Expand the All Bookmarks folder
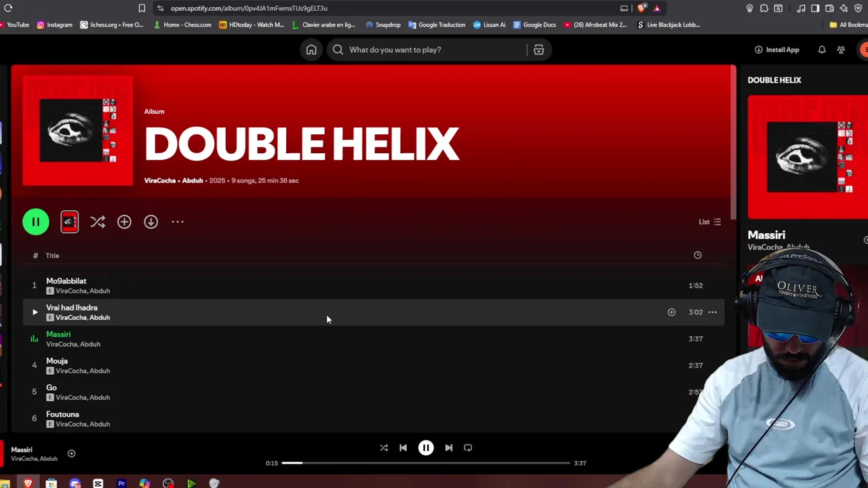 click(848, 24)
